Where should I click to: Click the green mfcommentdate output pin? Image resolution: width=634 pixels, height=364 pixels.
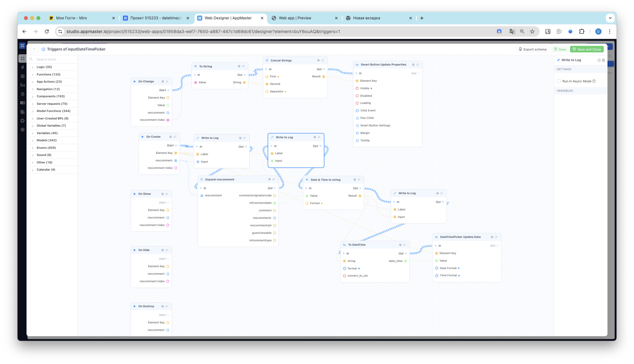pyautogui.click(x=275, y=203)
